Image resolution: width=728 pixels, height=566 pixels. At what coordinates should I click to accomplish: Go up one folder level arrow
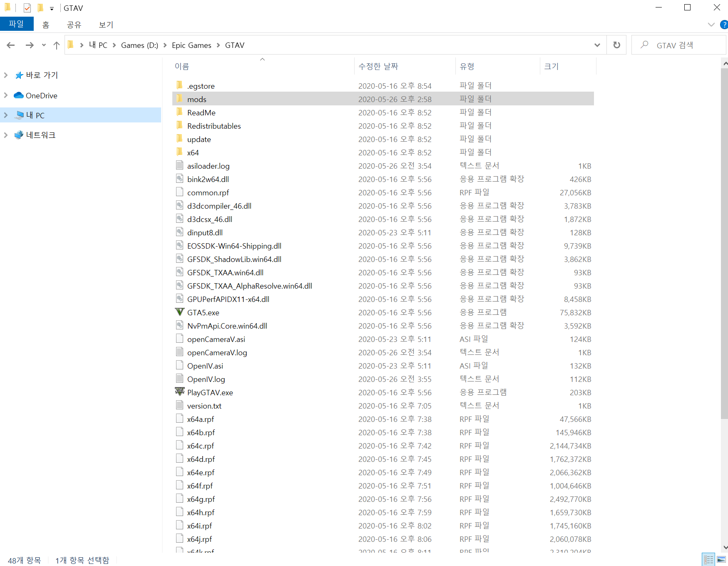pos(57,45)
